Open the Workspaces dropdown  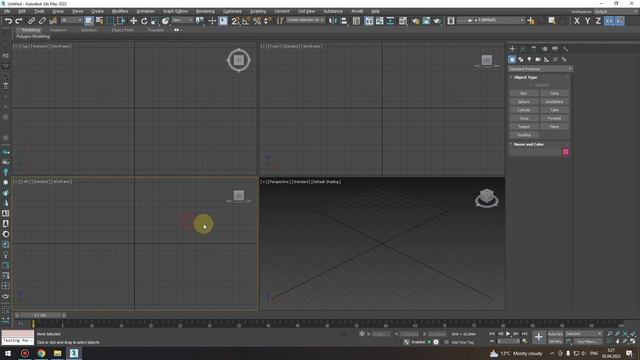pos(616,11)
